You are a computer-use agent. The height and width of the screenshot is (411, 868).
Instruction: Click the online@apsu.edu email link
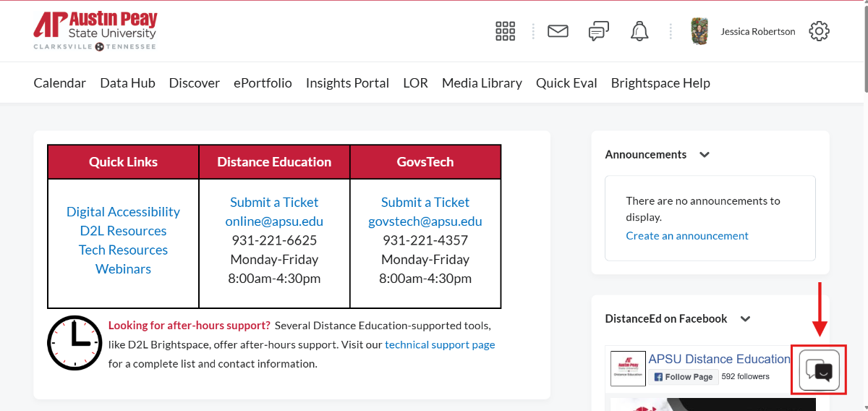274,221
